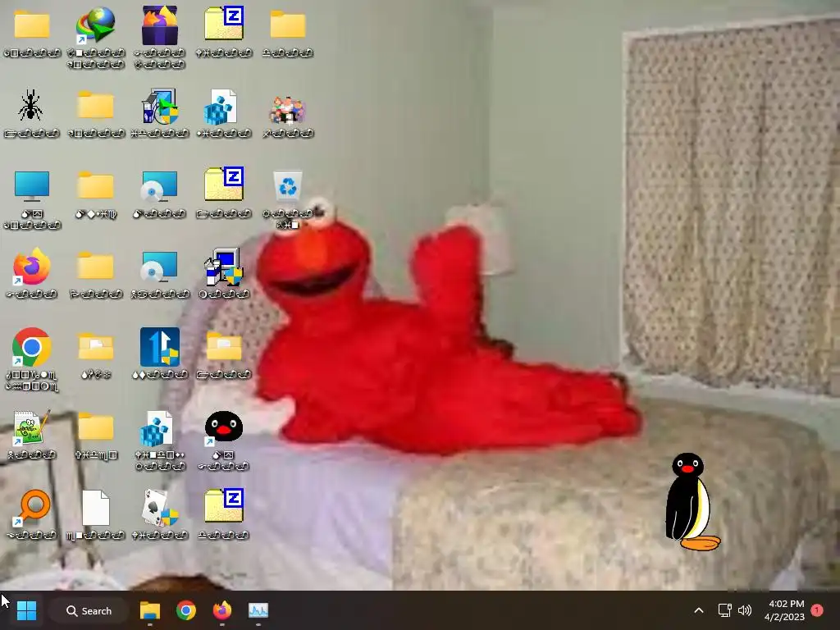Open the Firefox shortcut on the desktop

pyautogui.click(x=32, y=267)
